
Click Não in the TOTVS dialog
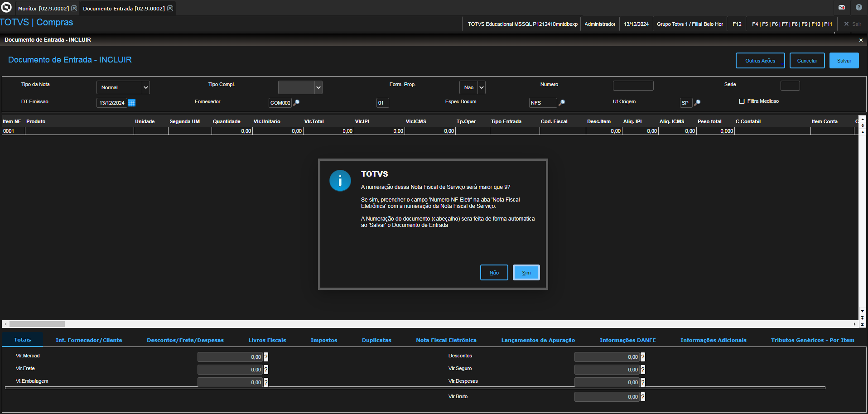click(494, 273)
